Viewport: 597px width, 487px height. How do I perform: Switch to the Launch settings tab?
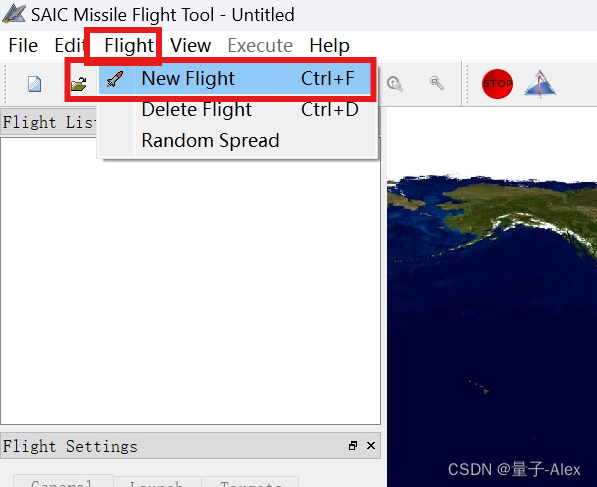tap(156, 483)
